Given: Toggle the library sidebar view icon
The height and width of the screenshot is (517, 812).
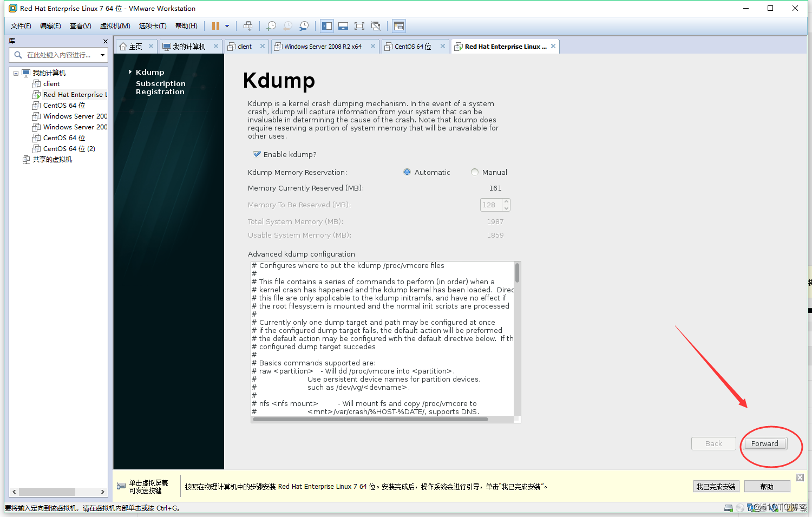Looking at the screenshot, I should click(327, 26).
